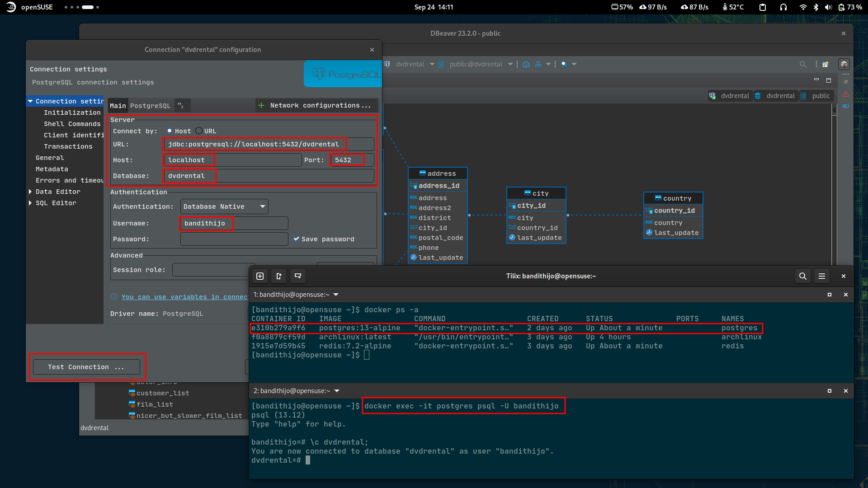Click the volume icon in the system tray

click(828, 7)
